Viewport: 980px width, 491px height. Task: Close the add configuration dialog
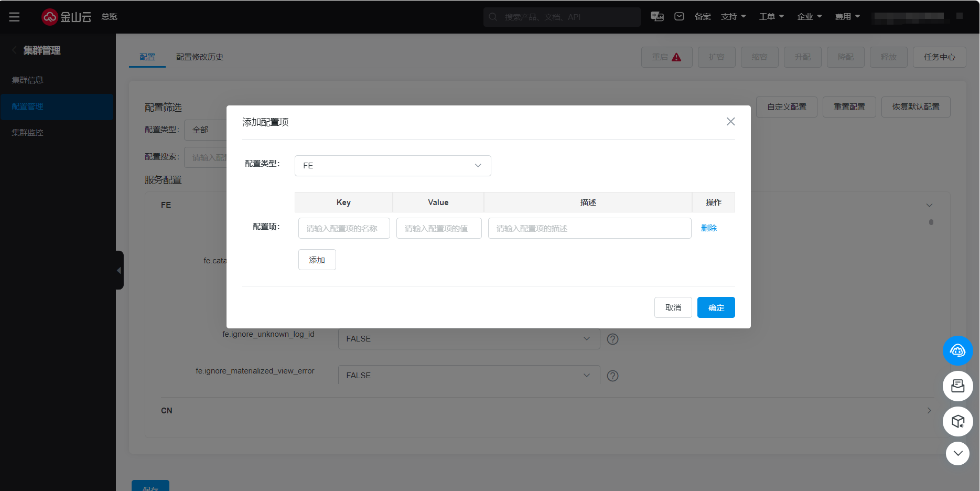click(730, 122)
